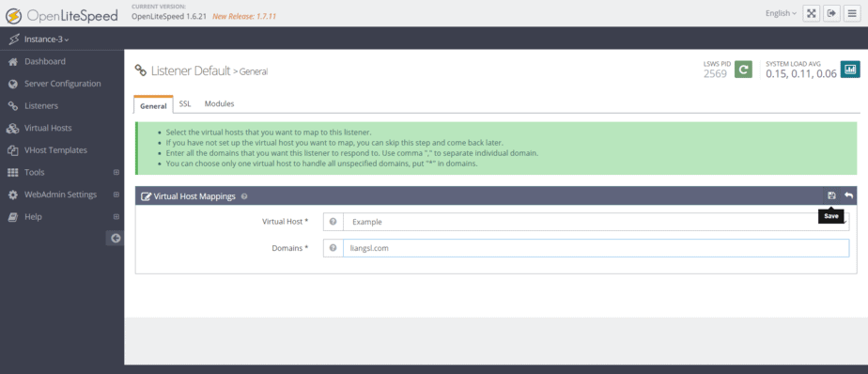Select the General tab
The height and width of the screenshot is (374, 868).
[153, 105]
